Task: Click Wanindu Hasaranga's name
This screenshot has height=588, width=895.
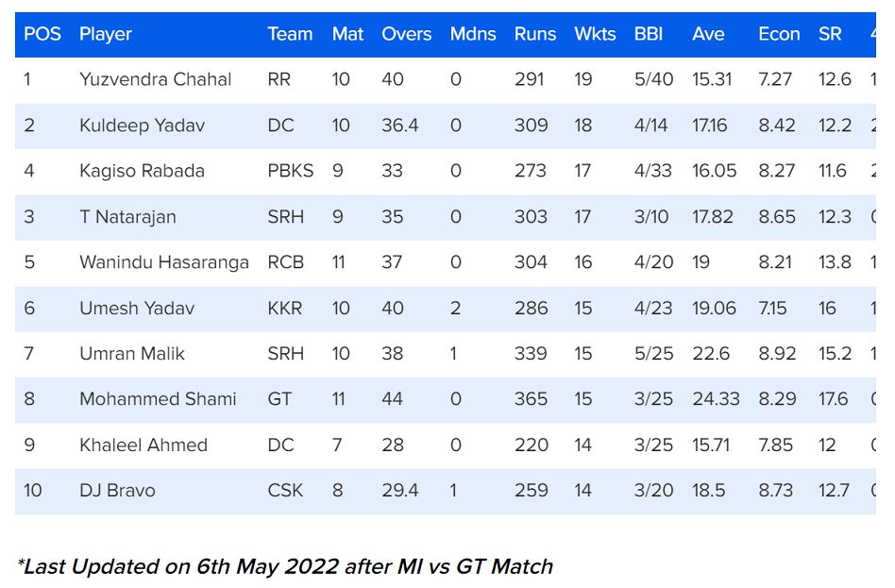Action: tap(164, 262)
